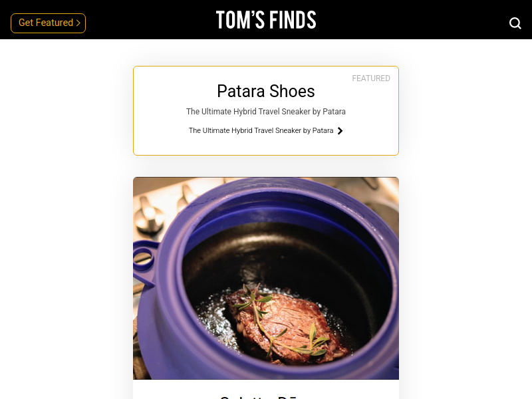Open search with the magnifying glass icon
Image resolution: width=532 pixels, height=399 pixels.
515,23
